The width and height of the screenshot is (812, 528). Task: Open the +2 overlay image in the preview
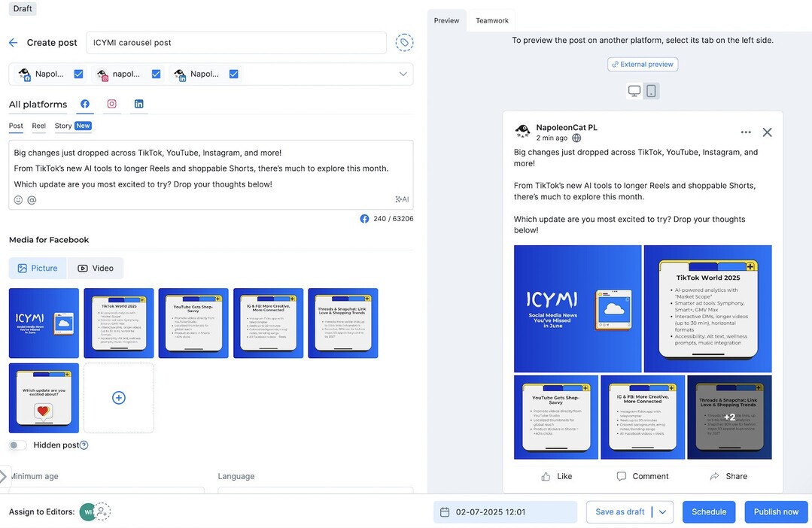[729, 417]
